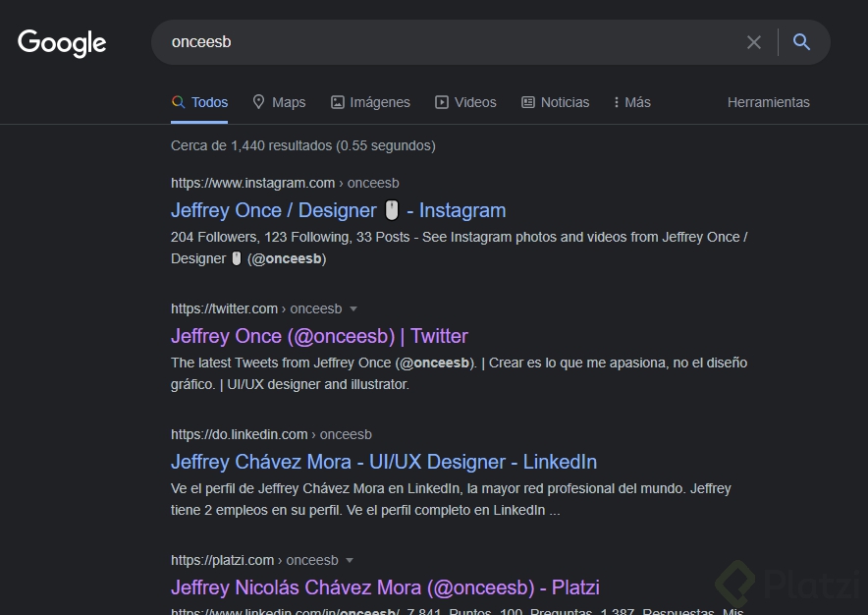Click the platzi.com › onceesb URL
Viewport: 868px width, 615px height.
(254, 561)
